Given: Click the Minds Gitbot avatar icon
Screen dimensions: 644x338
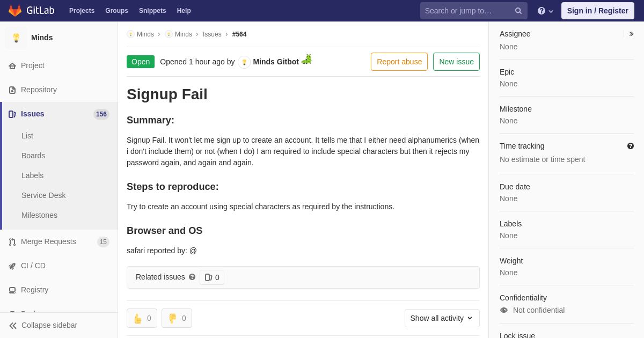Looking at the screenshot, I should (244, 62).
